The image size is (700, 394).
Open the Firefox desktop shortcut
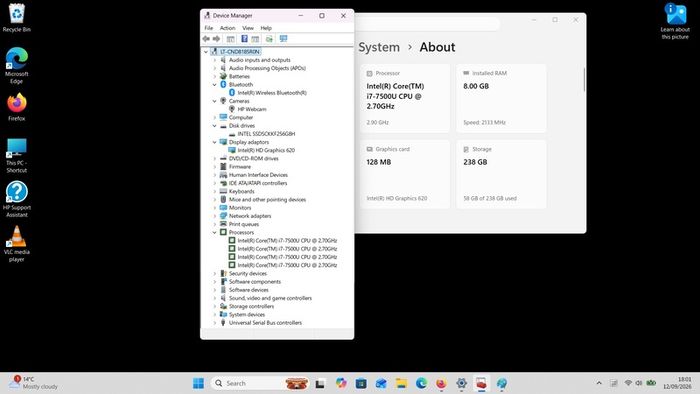17,107
